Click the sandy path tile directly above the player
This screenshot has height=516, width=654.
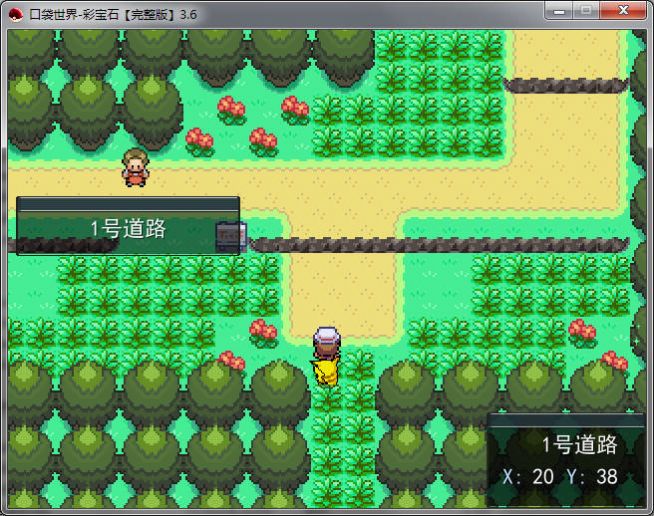[x=326, y=305]
